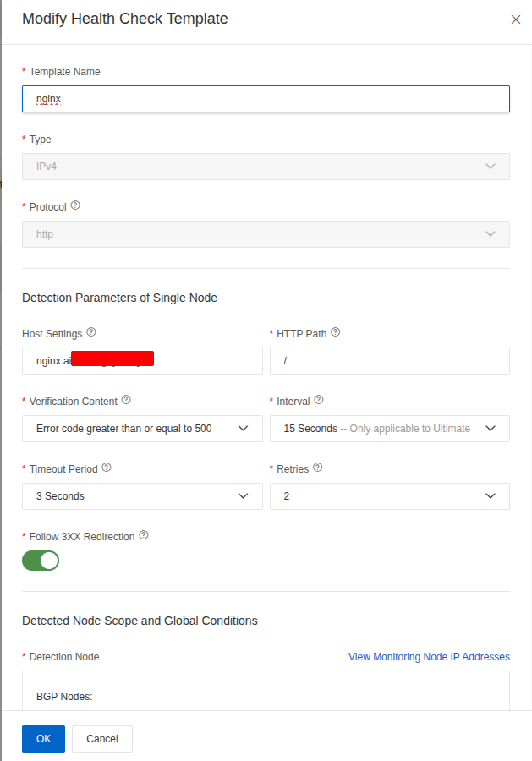Click the Verification Content help icon
The width and height of the screenshot is (532, 761).
[x=126, y=400]
